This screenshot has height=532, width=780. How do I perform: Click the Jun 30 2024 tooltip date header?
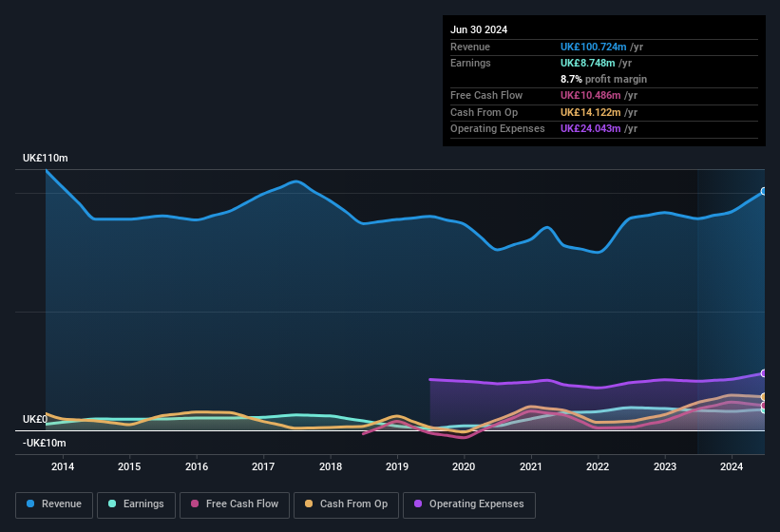click(479, 29)
